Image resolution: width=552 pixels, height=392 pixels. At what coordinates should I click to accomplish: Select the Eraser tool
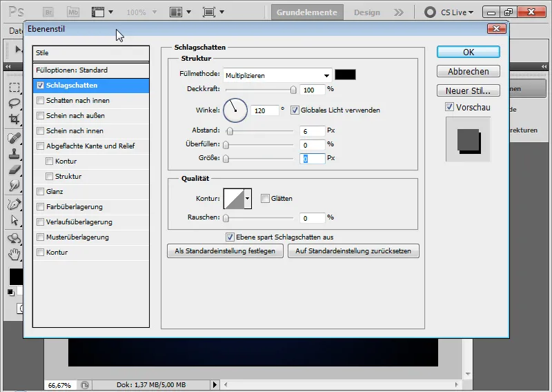click(x=14, y=170)
